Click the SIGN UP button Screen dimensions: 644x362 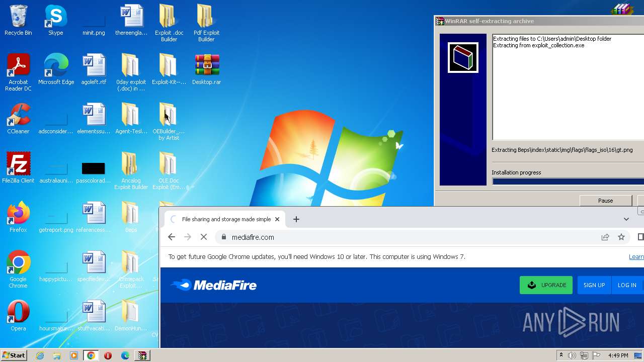click(x=594, y=285)
